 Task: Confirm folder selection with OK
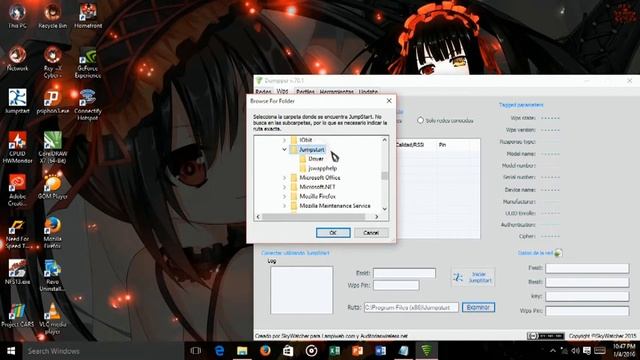click(333, 233)
